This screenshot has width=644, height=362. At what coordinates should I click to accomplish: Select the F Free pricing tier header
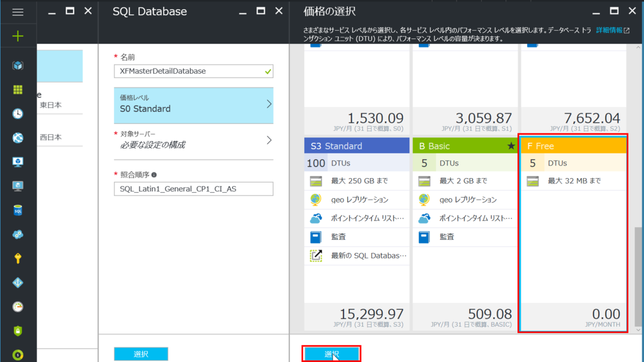(x=574, y=146)
